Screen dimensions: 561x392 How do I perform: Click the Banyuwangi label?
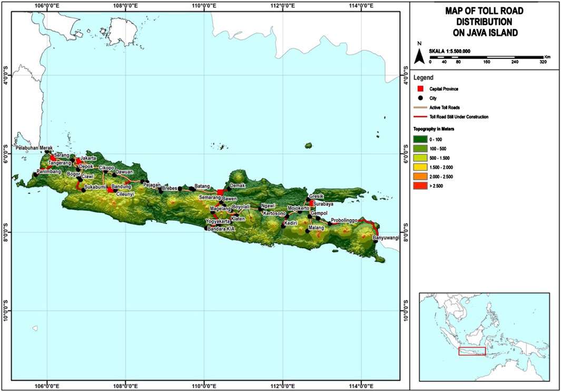[386, 238]
